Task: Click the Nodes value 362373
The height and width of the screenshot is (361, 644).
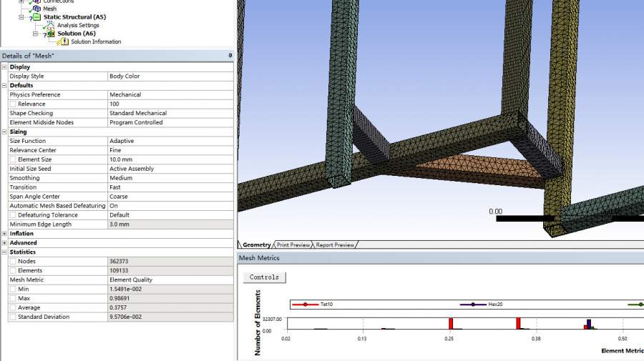Action: (x=170, y=262)
